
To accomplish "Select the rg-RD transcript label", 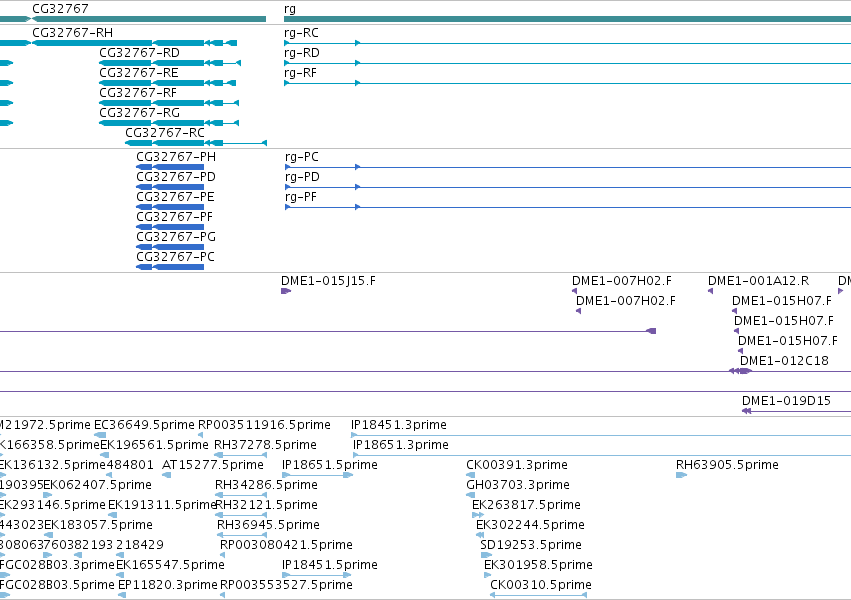I will coord(302,53).
